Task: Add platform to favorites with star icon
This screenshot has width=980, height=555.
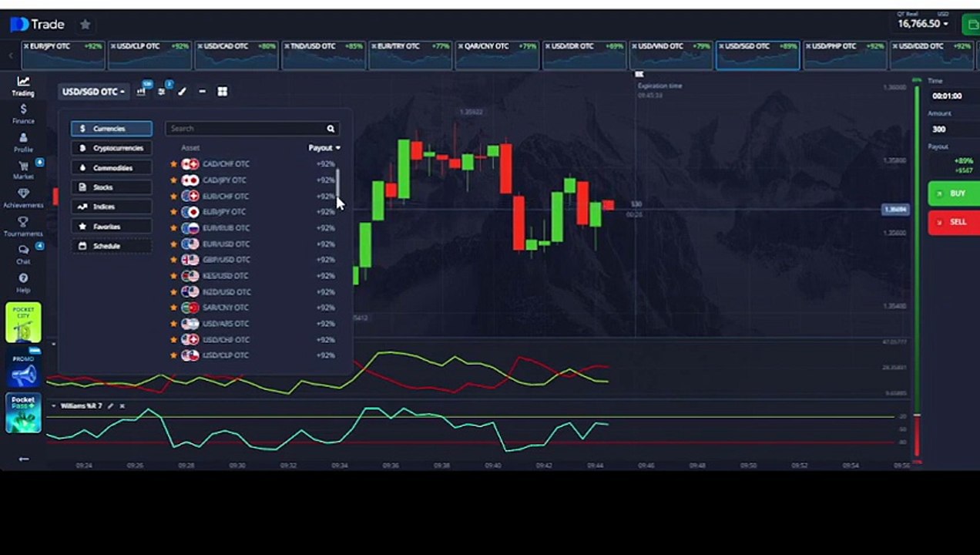Action: pyautogui.click(x=86, y=25)
